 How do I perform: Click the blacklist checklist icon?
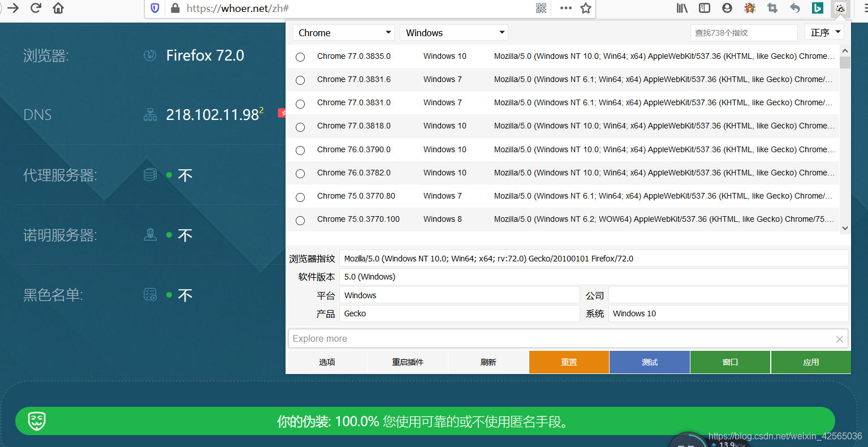[150, 294]
